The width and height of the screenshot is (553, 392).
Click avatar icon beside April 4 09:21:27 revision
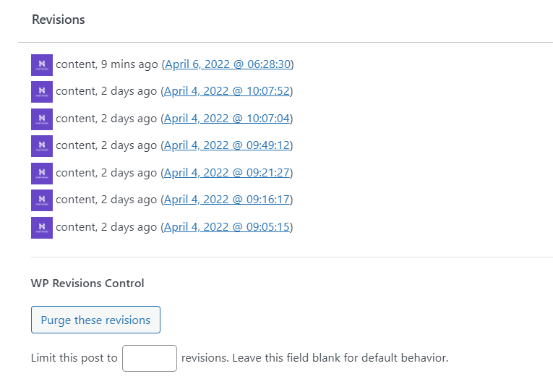coord(42,173)
